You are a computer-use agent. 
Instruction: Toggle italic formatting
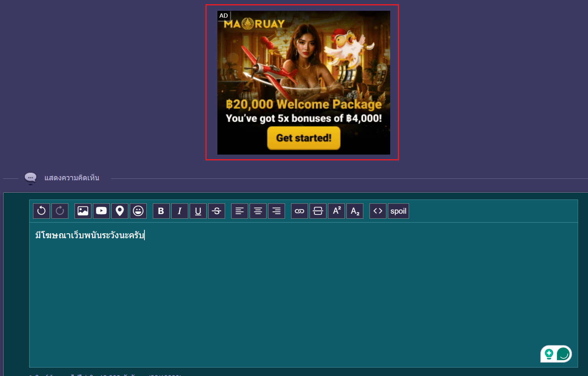pyautogui.click(x=180, y=211)
